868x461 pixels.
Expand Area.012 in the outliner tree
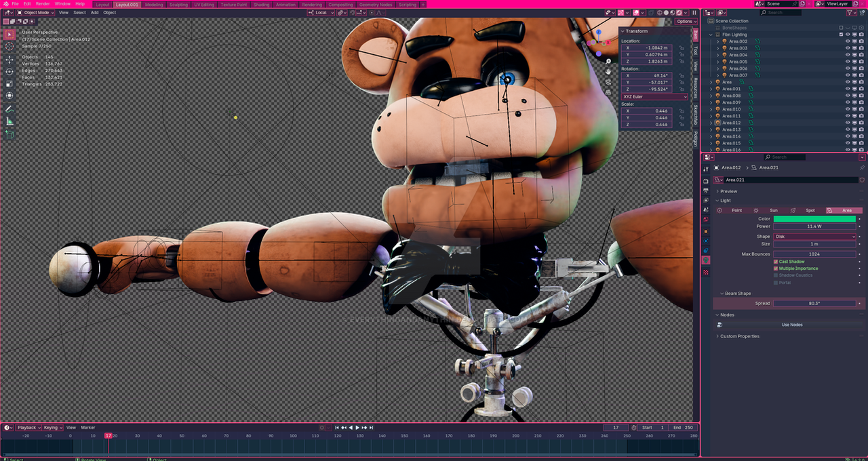(x=711, y=123)
